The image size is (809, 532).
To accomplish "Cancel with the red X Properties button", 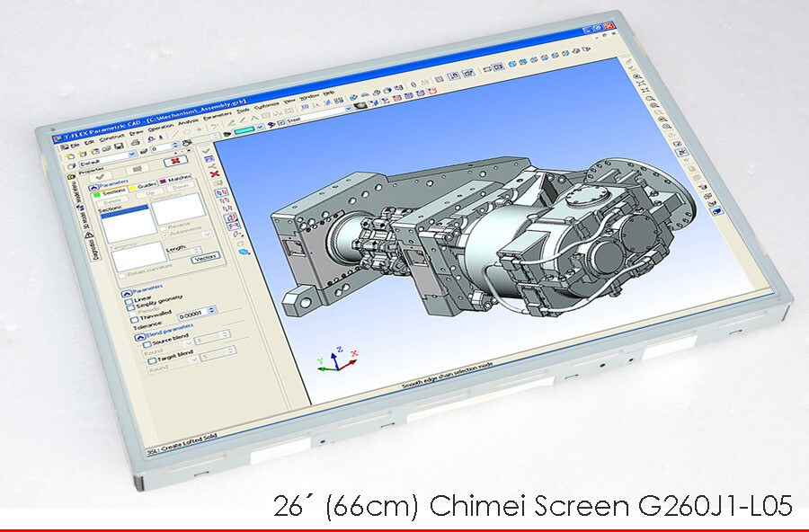I will point(175,161).
